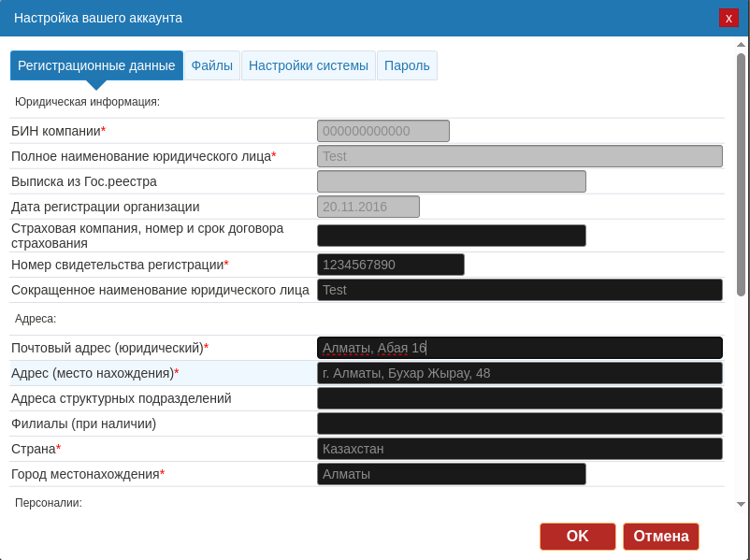750x560 pixels.
Task: Click the Адреса структурных подразделений field
Action: click(x=519, y=398)
